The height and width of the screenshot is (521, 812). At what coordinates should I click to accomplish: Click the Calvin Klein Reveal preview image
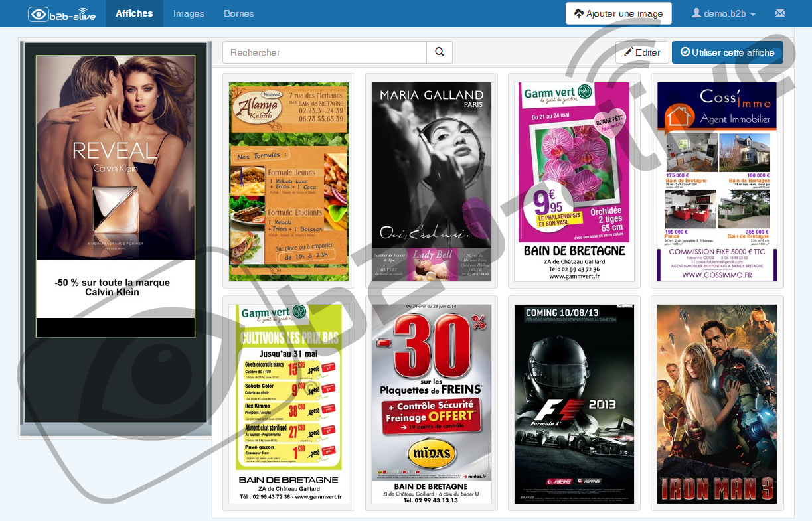116,157
